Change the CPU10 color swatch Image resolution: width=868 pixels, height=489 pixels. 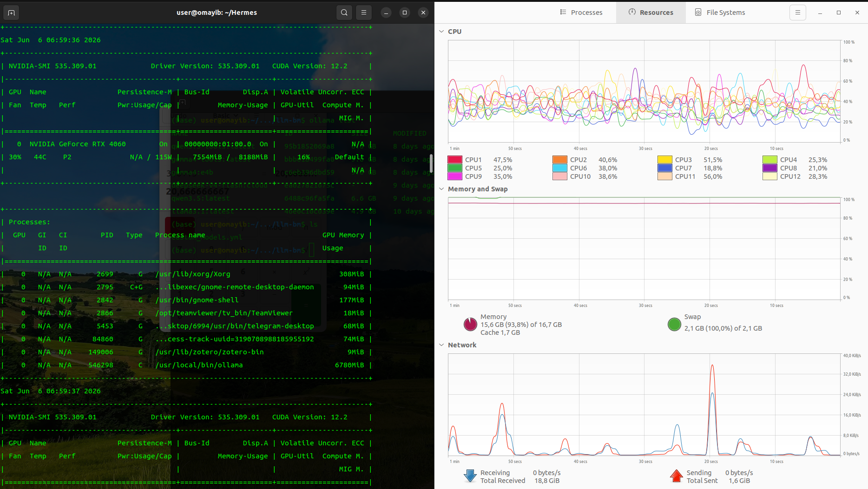coord(560,176)
